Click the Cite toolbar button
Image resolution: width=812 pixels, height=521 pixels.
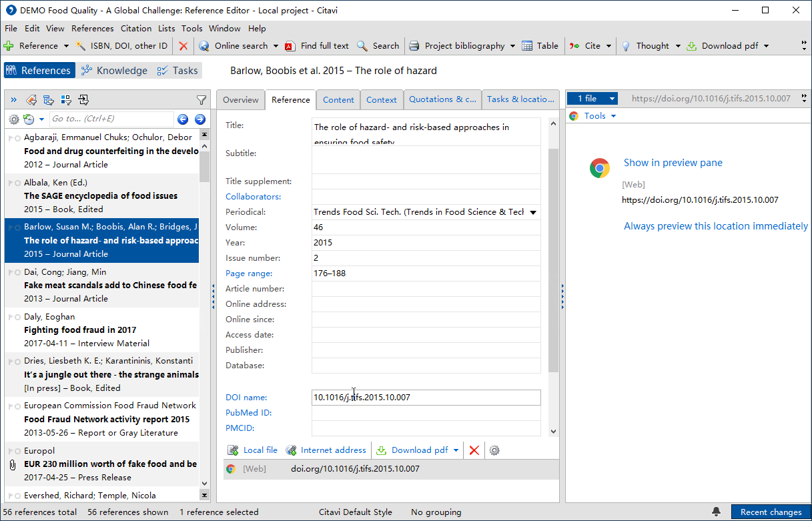point(585,46)
